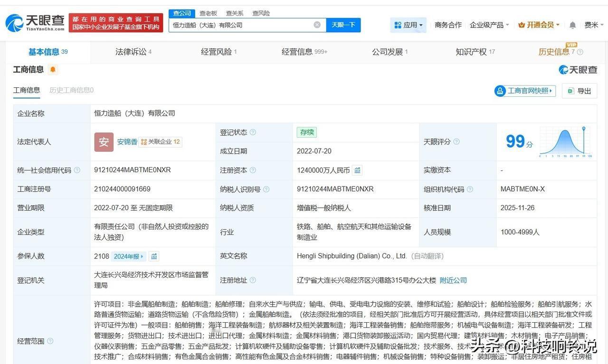This screenshot has width=608, height=364.
Task: Select the 历史工商信息0 sub-tab
Action: pyautogui.click(x=71, y=90)
